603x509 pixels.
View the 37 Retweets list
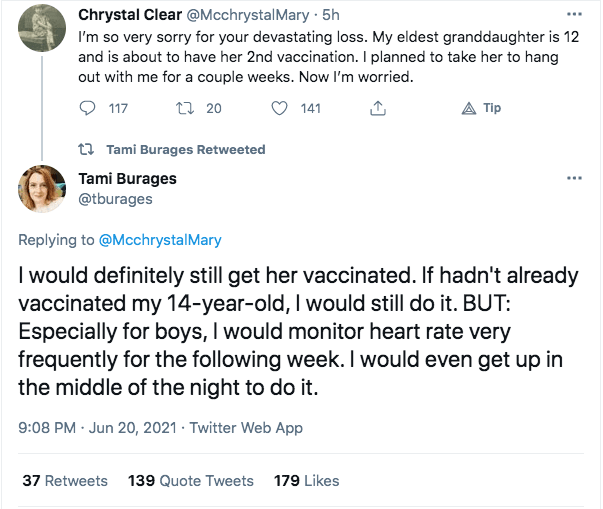(x=65, y=481)
